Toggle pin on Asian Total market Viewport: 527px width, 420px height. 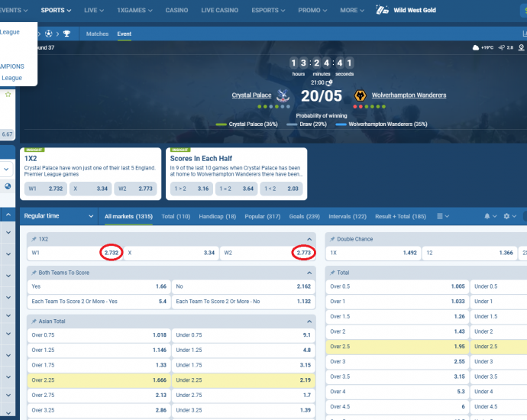click(x=34, y=321)
